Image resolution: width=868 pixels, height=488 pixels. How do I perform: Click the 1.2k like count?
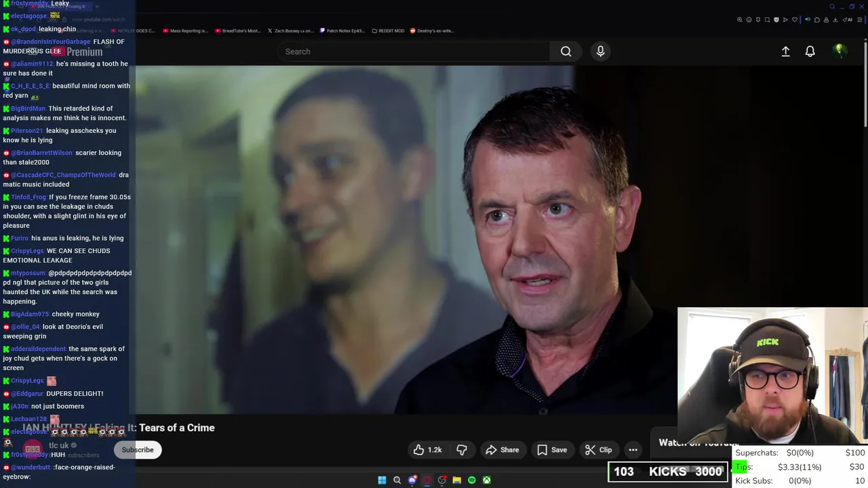(x=435, y=450)
